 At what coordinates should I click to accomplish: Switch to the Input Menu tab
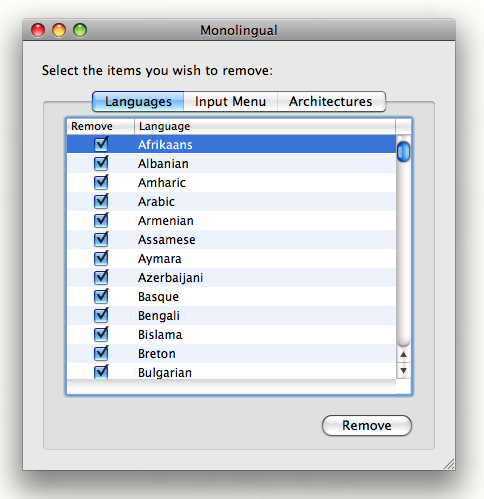point(230,101)
